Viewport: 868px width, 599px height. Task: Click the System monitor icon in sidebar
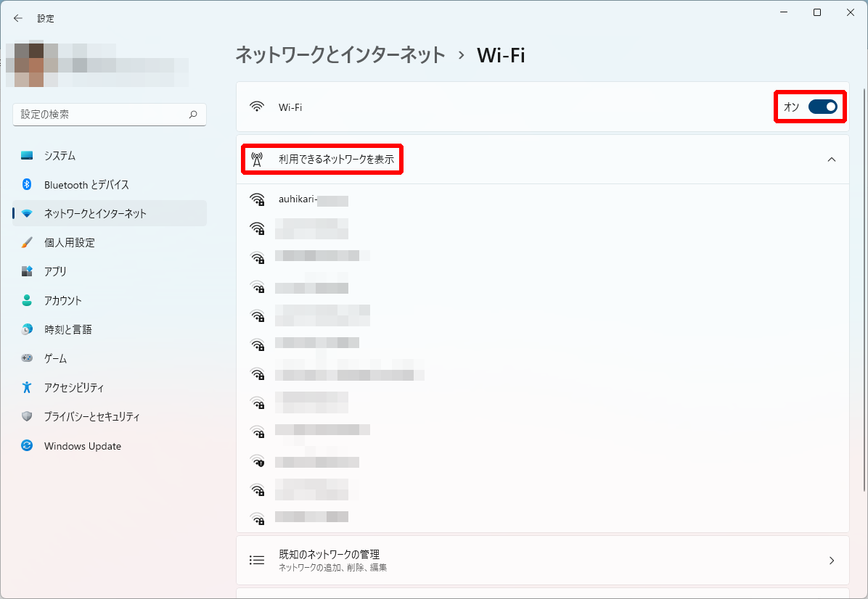[x=27, y=156]
